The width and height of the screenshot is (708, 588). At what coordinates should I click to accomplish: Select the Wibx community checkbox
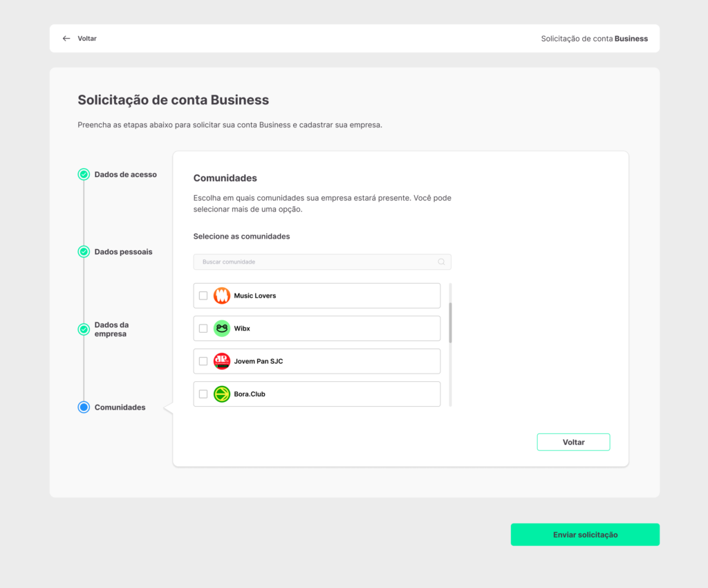click(x=203, y=329)
